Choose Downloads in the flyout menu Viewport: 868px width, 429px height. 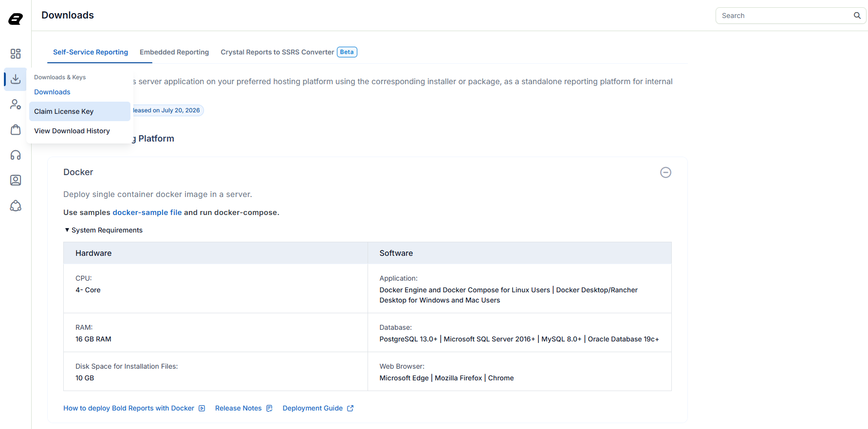pos(52,92)
